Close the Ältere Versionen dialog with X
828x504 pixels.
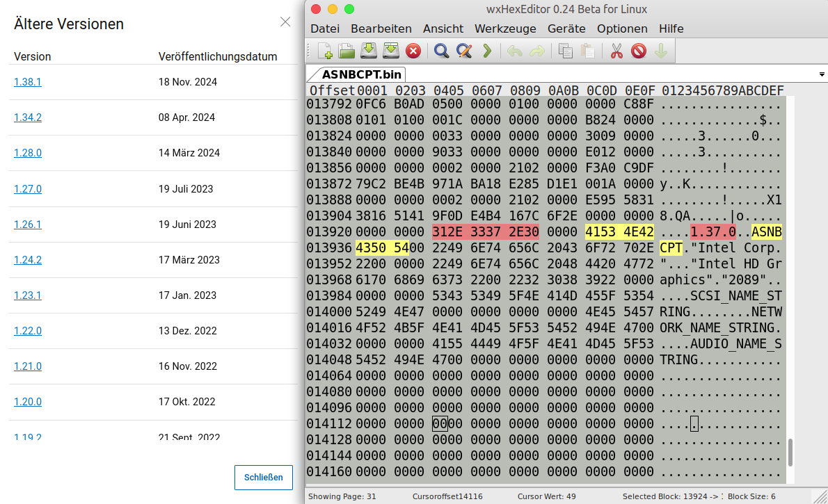[x=285, y=22]
